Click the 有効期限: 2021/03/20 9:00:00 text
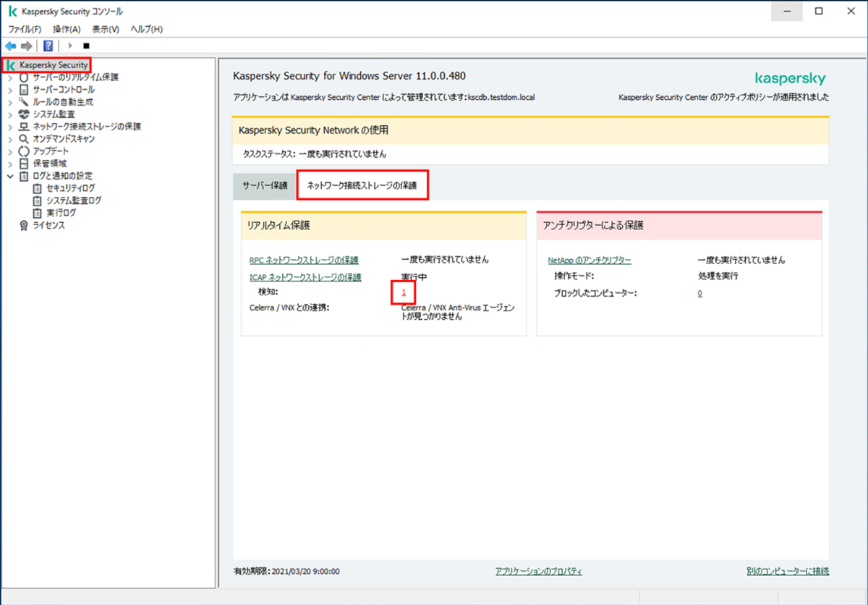Screen dimensions: 868x605 tap(286, 571)
